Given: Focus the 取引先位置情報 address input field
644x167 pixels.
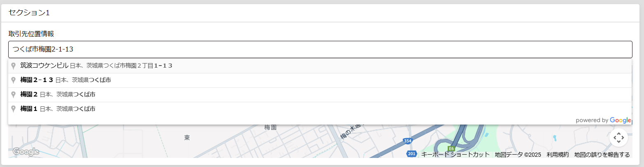Looking at the screenshot, I should point(320,49).
